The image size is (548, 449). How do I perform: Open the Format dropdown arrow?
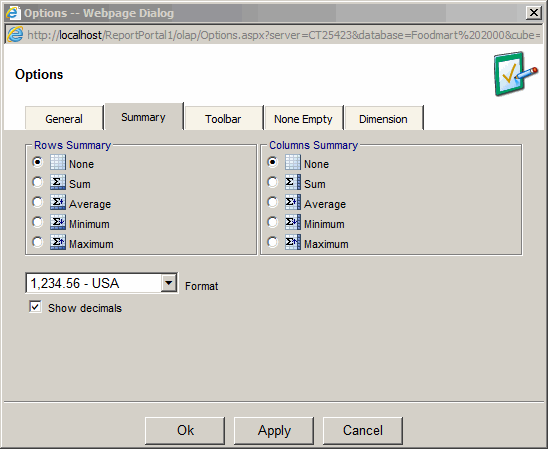[169, 283]
